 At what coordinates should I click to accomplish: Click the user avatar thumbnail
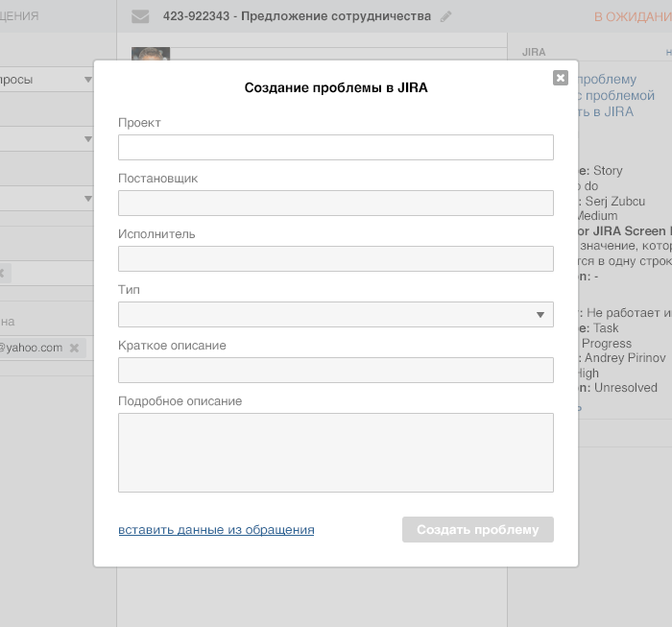click(x=151, y=54)
